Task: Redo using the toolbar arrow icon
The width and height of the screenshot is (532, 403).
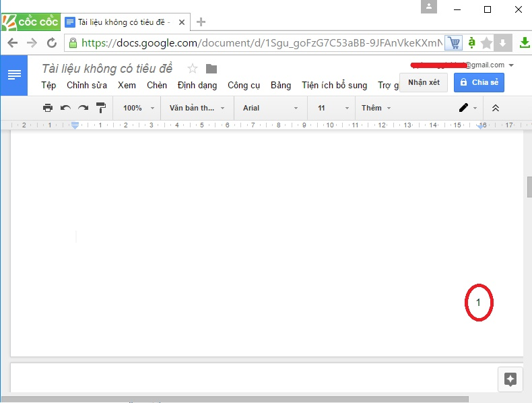Action: coord(83,108)
